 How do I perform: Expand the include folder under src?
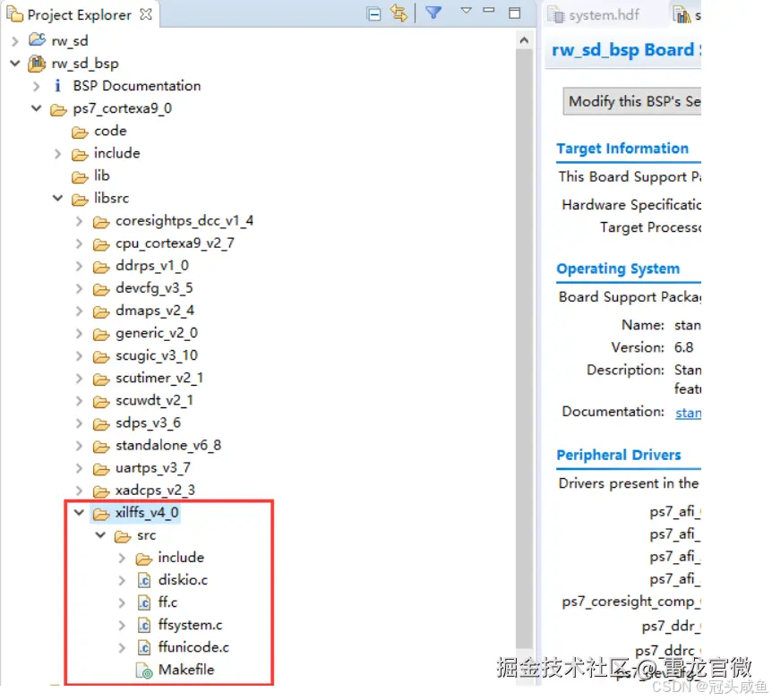(x=123, y=558)
